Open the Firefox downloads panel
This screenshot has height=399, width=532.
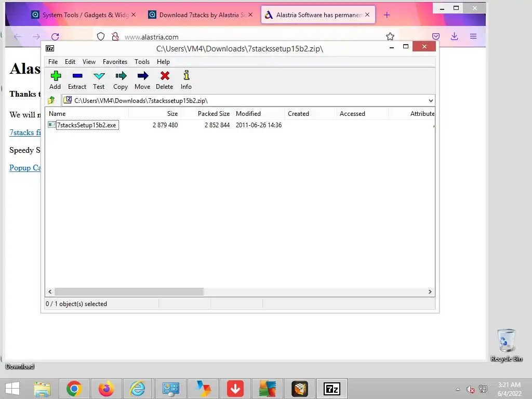pyautogui.click(x=455, y=36)
